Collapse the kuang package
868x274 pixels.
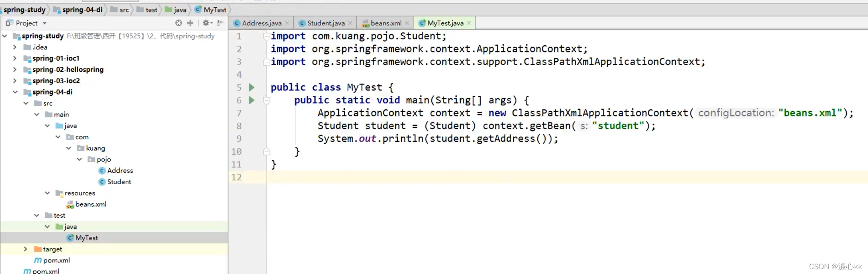[x=69, y=148]
